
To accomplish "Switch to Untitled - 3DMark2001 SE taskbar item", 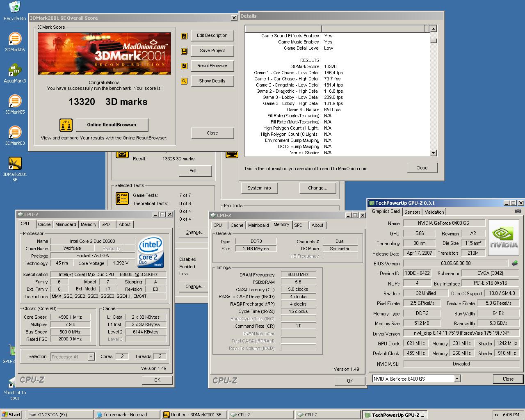I will pos(194,415).
